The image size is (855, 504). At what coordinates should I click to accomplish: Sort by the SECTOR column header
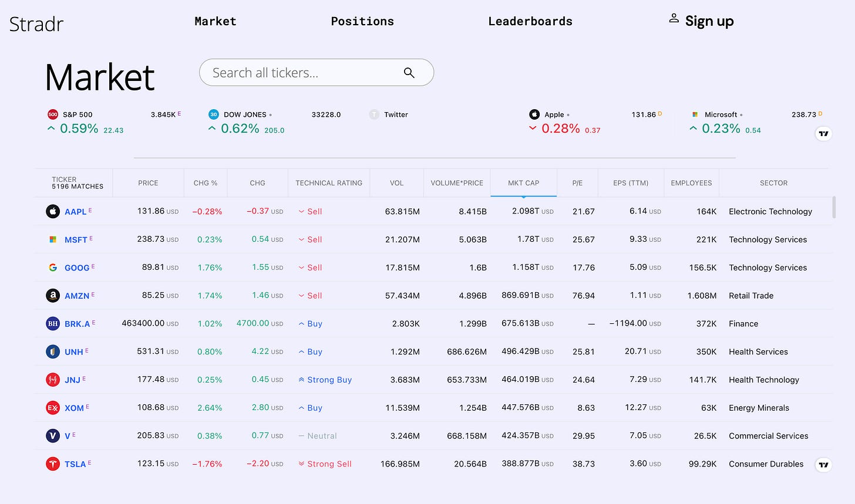pos(774,183)
